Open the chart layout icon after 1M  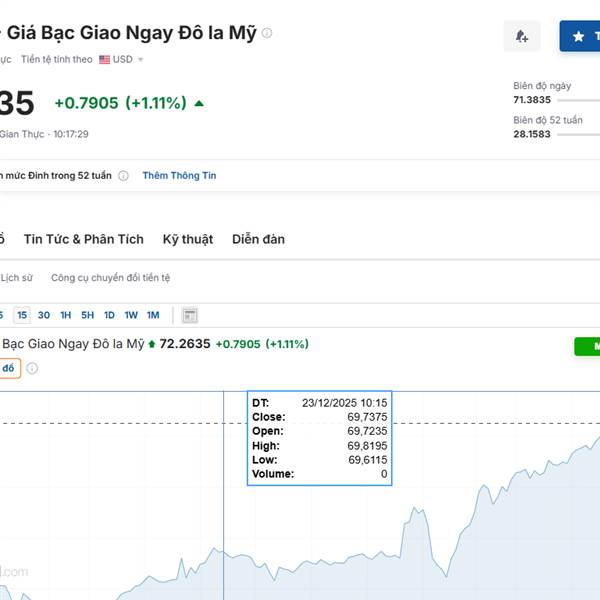coord(190,315)
